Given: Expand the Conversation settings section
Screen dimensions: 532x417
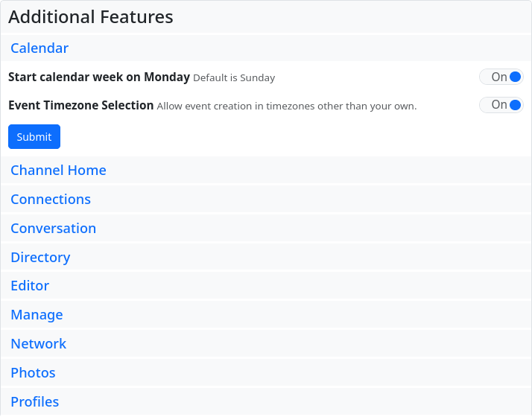Looking at the screenshot, I should coord(53,229).
